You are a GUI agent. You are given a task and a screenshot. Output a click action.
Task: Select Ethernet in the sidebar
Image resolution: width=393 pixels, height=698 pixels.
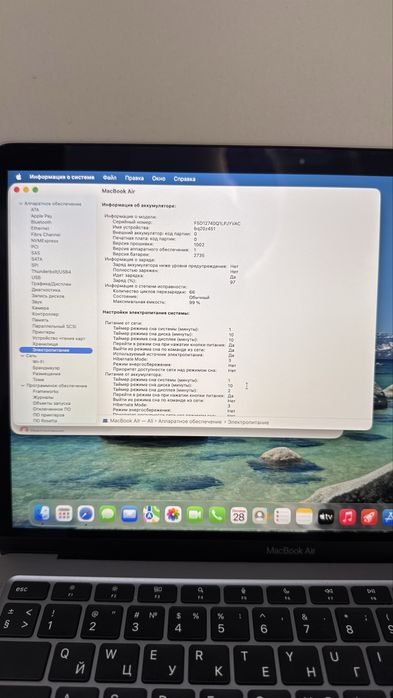tap(40, 228)
